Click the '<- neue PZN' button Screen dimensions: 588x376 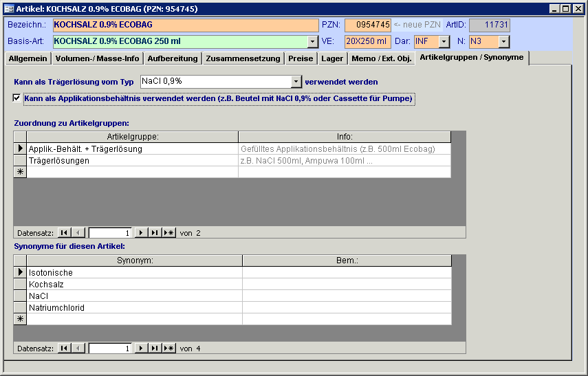417,25
